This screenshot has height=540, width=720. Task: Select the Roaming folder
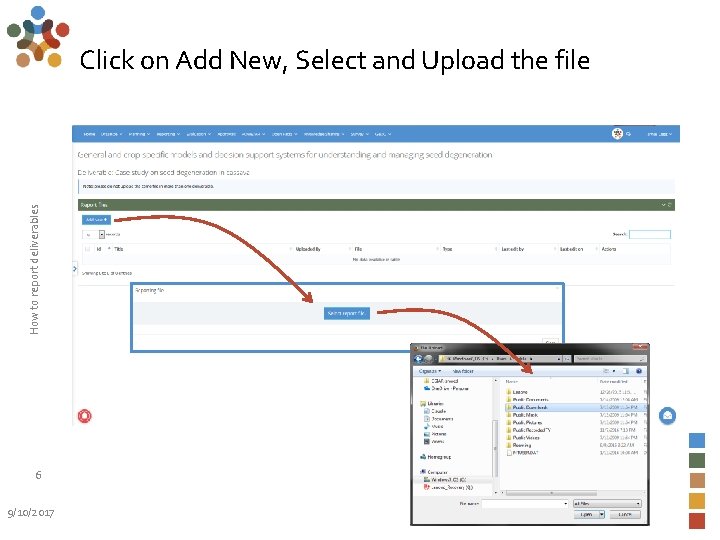click(518, 445)
